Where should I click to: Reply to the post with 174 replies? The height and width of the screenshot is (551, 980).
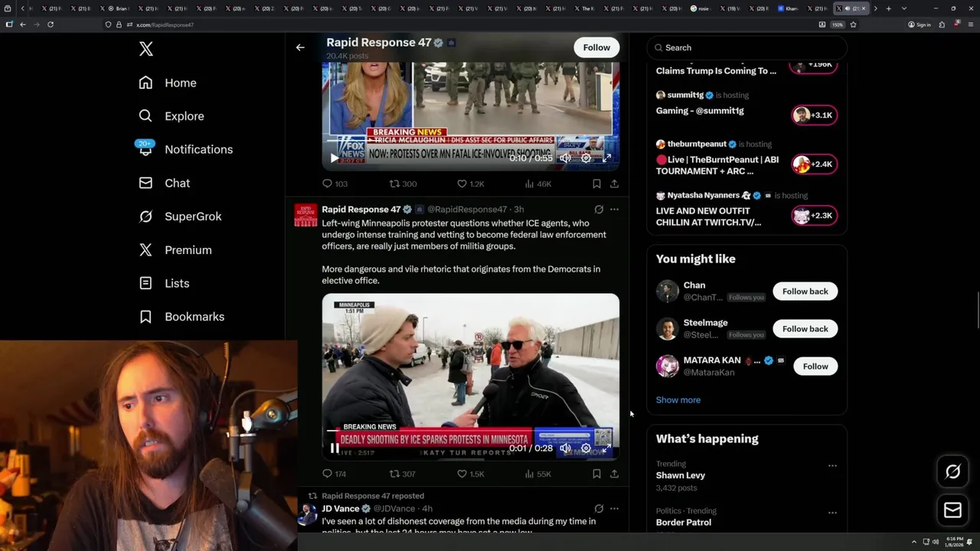pyautogui.click(x=335, y=474)
